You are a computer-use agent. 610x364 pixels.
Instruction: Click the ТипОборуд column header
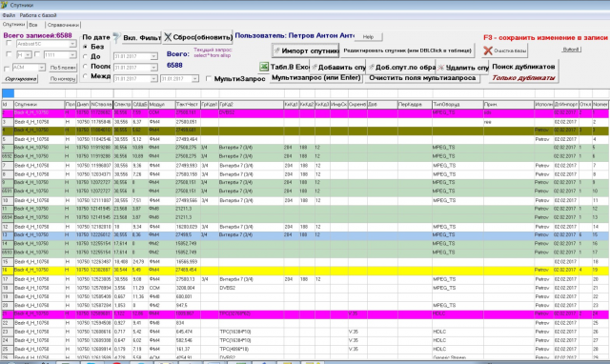457,104
